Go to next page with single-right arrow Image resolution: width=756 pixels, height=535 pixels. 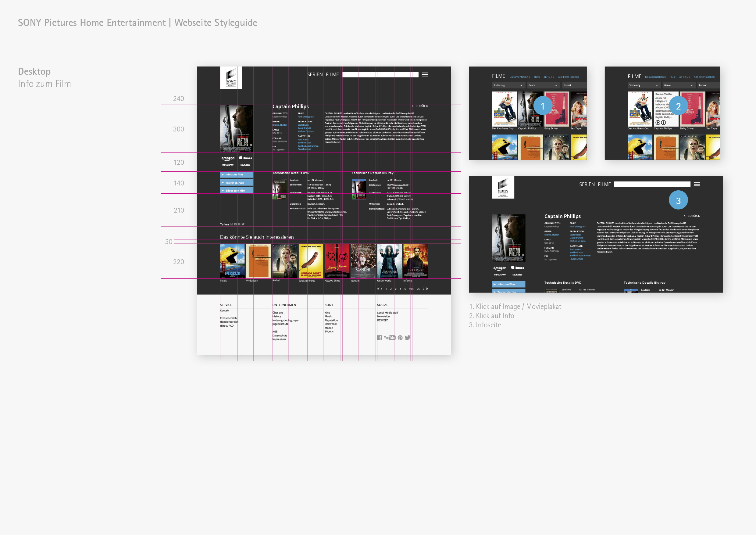423,289
